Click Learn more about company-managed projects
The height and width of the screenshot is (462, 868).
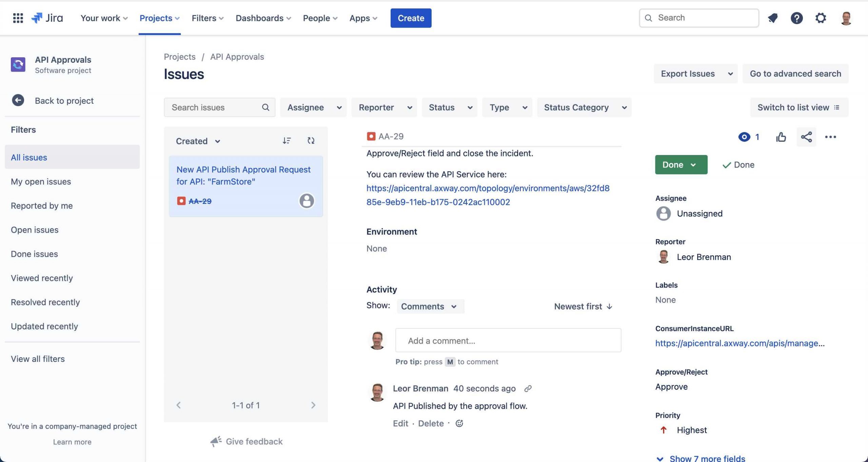coord(72,442)
